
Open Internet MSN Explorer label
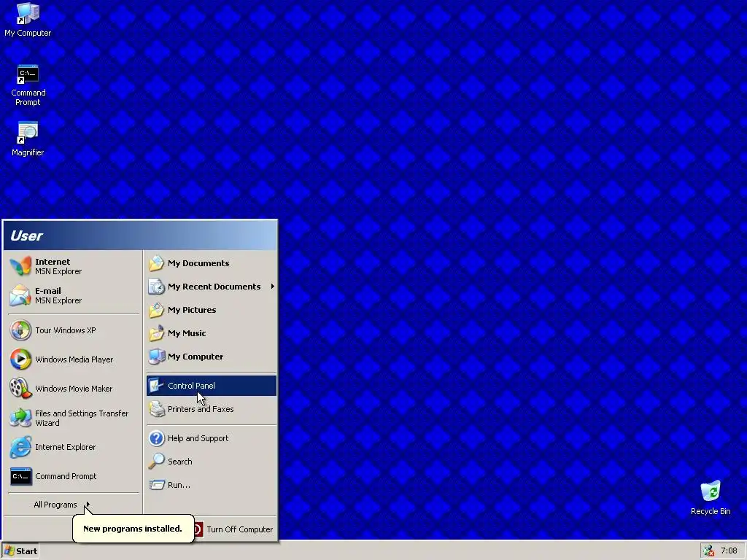[x=58, y=266]
